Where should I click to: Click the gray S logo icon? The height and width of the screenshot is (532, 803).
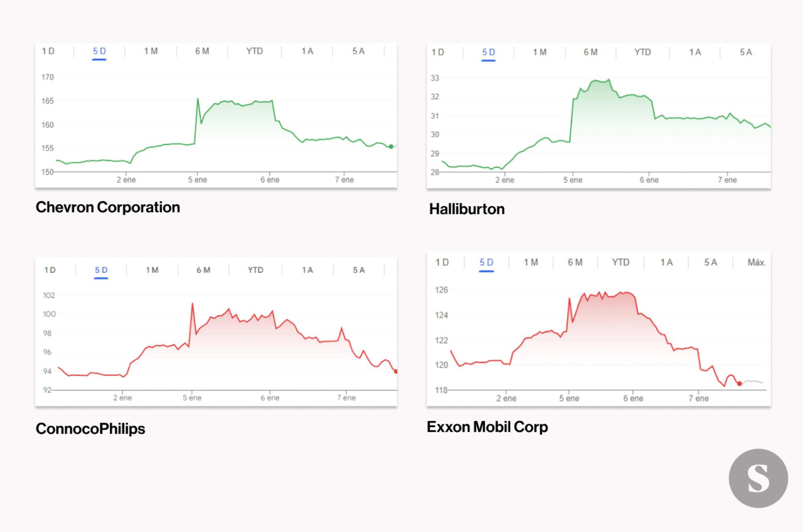coord(758,478)
